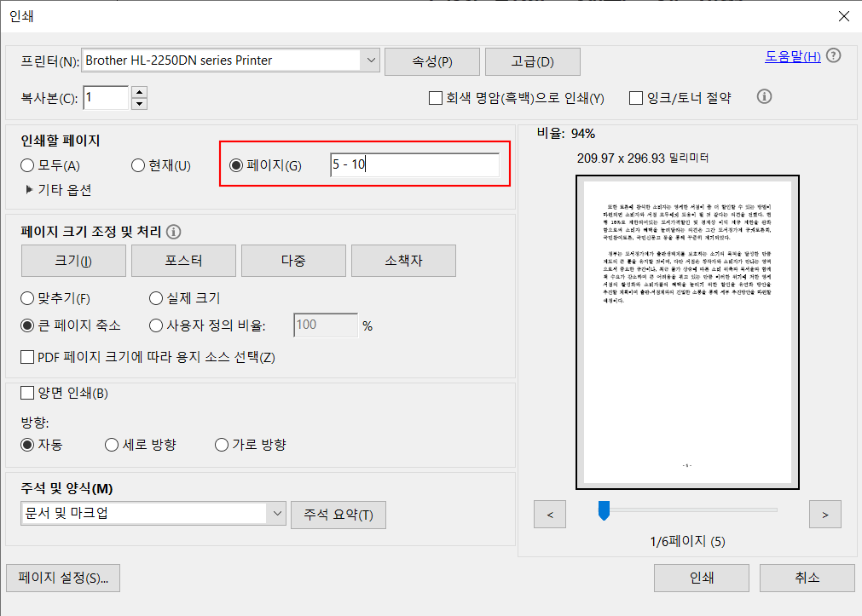862x616 pixels.
Task: Show the next preview page
Action: tap(824, 513)
